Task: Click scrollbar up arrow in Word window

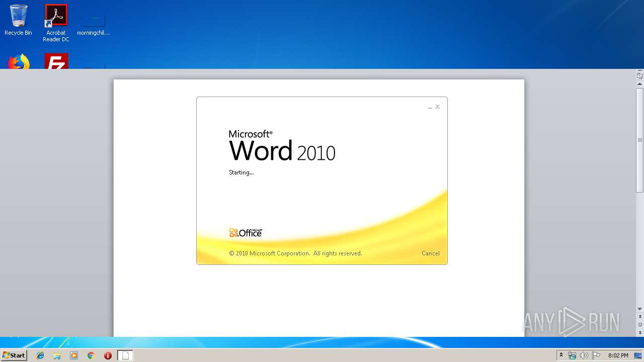Action: pyautogui.click(x=640, y=83)
